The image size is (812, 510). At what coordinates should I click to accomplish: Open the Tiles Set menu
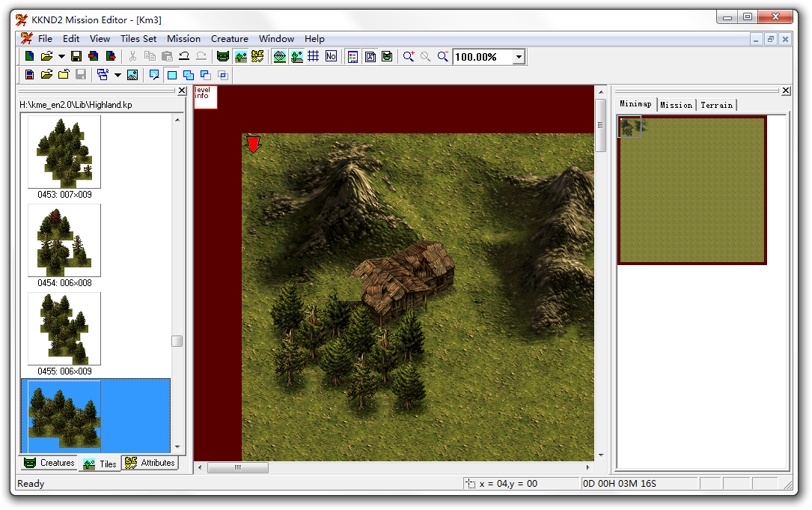[138, 39]
